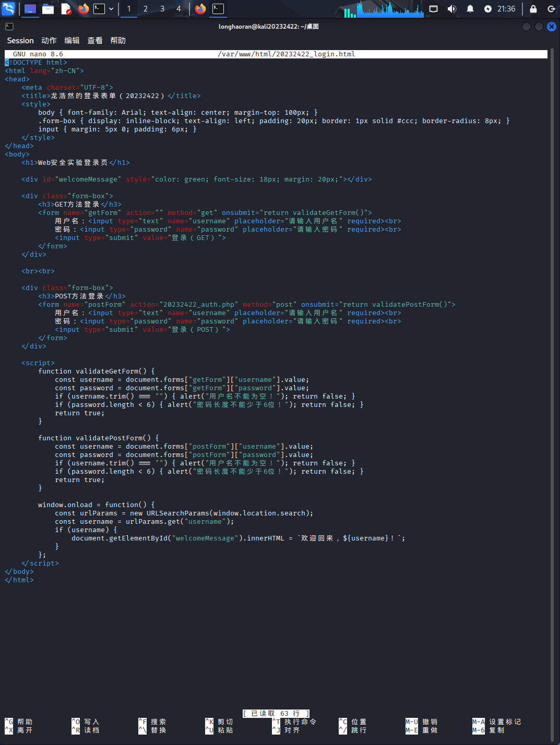Click the ^R 读档 shortcut
Viewport: 560px width, 745px height.
[x=86, y=730]
